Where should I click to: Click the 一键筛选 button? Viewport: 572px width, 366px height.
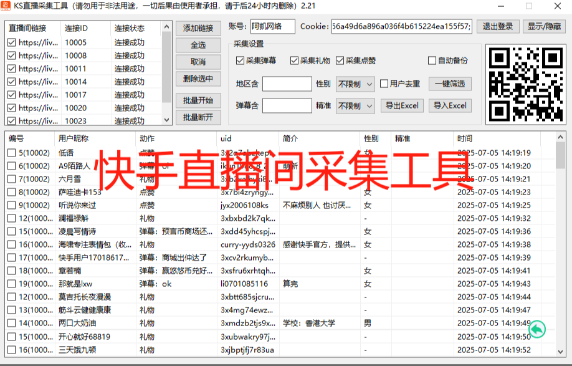[450, 84]
